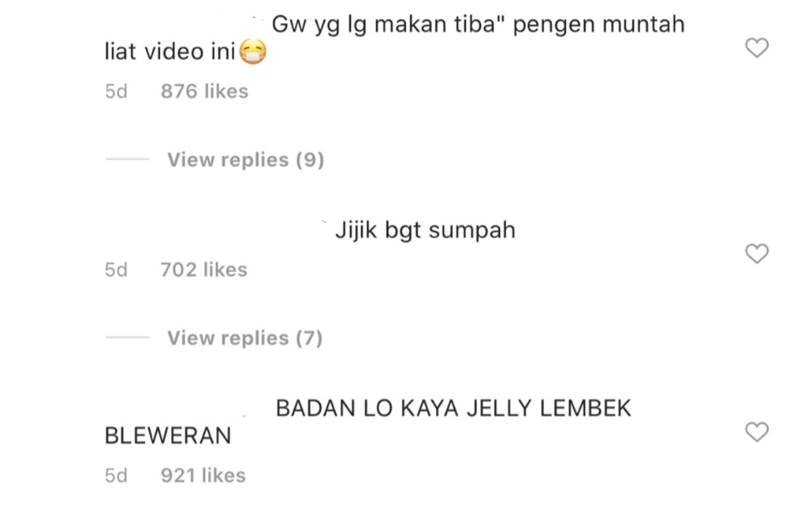Select the 'BADAN LO KAYA JELLY LEMBEK' text

pyautogui.click(x=453, y=409)
